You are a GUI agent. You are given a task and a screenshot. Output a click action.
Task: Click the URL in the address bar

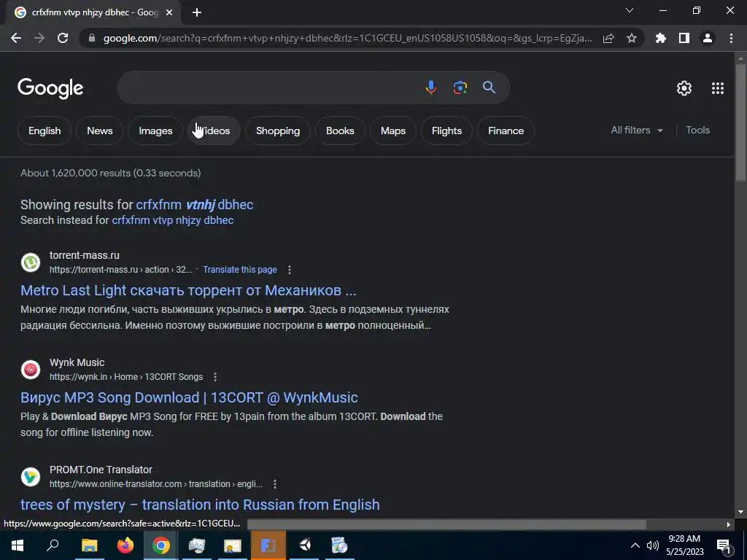[x=348, y=38]
